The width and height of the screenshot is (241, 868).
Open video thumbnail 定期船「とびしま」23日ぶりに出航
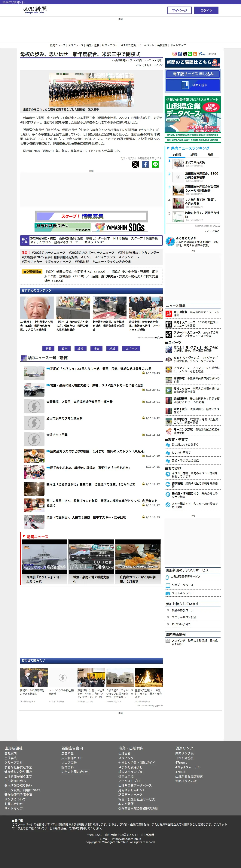(44, 557)
